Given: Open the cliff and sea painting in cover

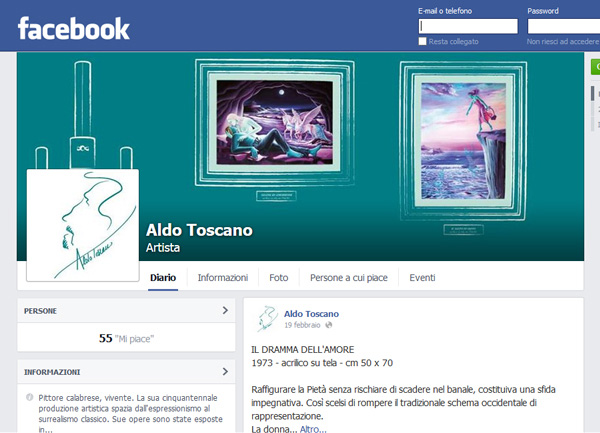Looking at the screenshot, I should tap(463, 141).
